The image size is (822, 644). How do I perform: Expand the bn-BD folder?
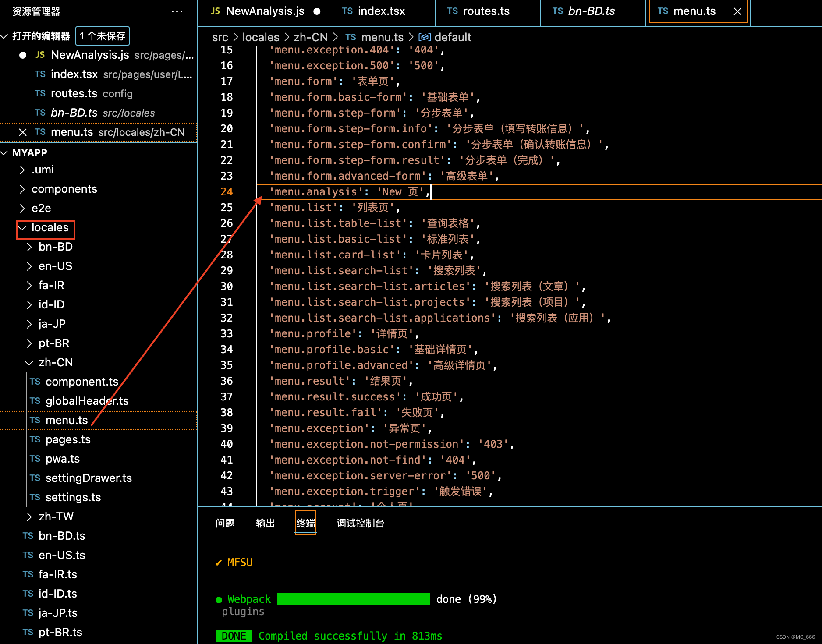point(29,247)
